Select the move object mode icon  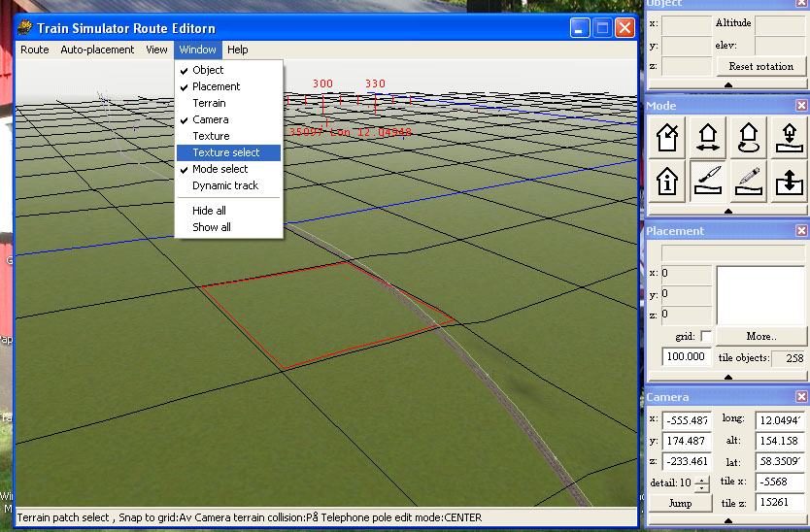(707, 138)
